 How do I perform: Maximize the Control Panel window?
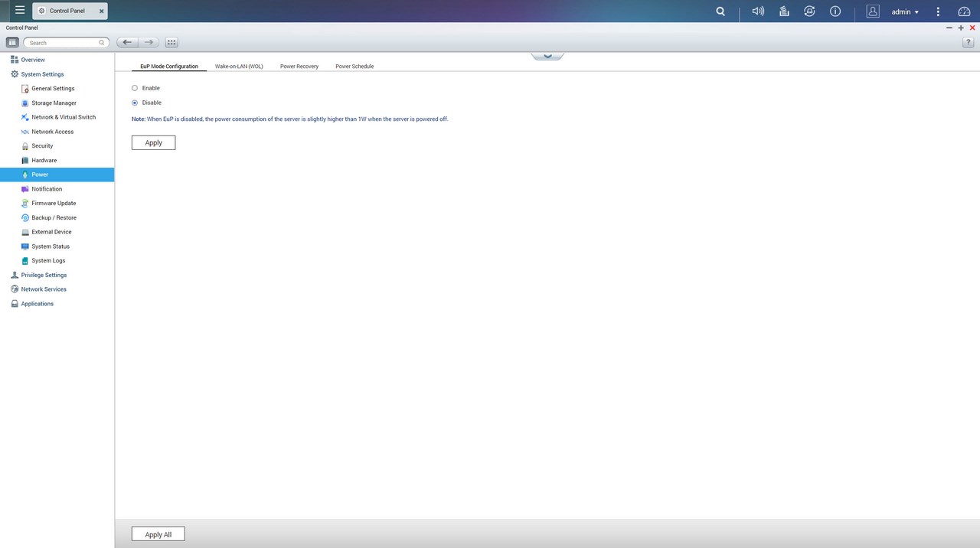coord(961,28)
